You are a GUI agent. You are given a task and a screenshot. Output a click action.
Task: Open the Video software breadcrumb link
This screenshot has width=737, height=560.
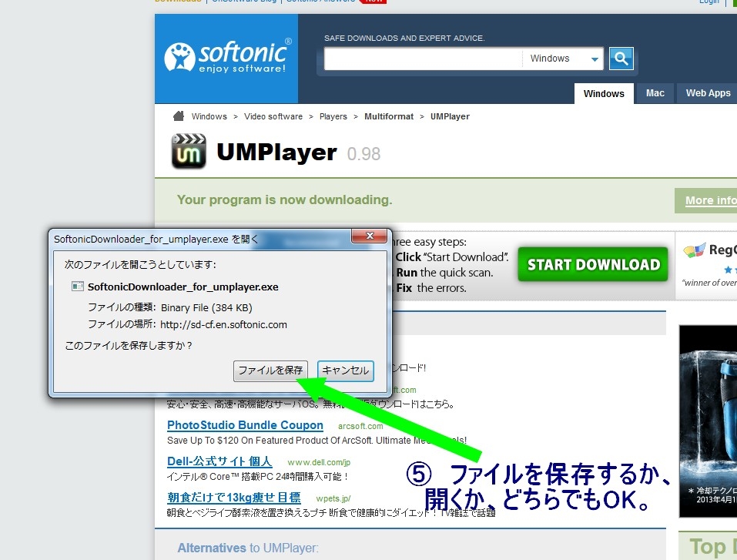click(273, 116)
